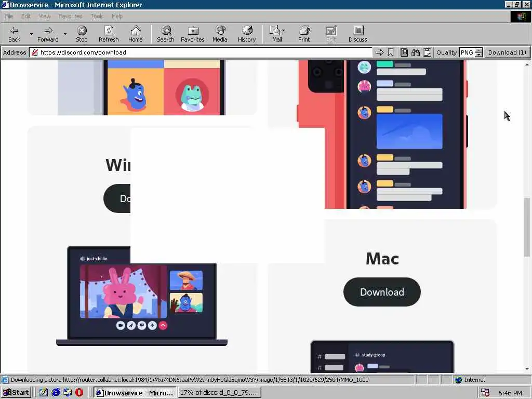532x399 pixels.
Task: Open the discord download progress taskbar item
Action: pos(219,393)
